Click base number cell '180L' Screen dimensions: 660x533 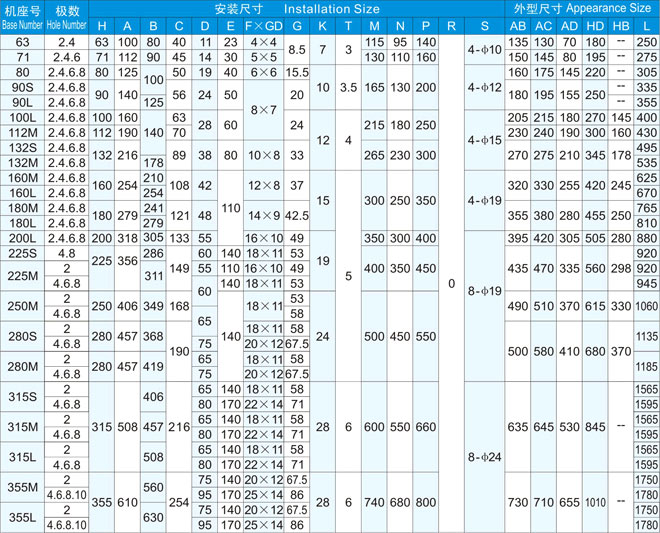(x=22, y=223)
